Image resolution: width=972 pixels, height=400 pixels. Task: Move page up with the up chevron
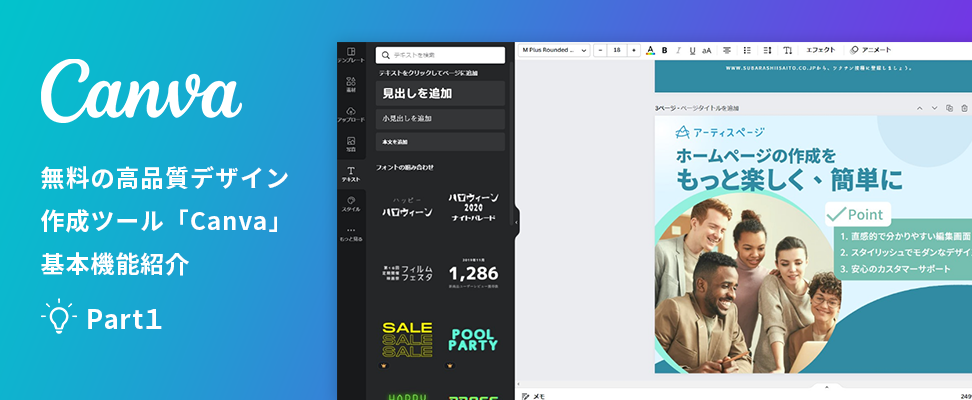(x=919, y=109)
